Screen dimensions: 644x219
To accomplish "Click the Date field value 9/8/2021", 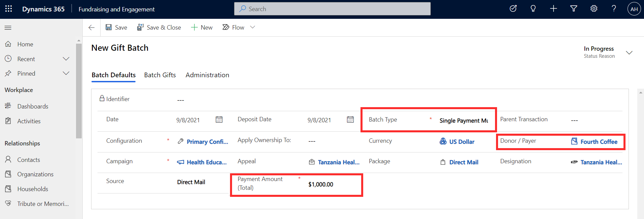I will [188, 120].
